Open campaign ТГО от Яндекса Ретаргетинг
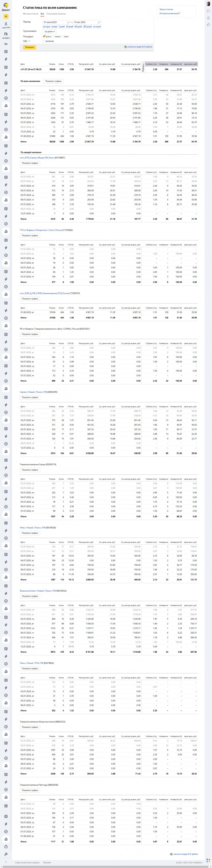 tap(41, 230)
